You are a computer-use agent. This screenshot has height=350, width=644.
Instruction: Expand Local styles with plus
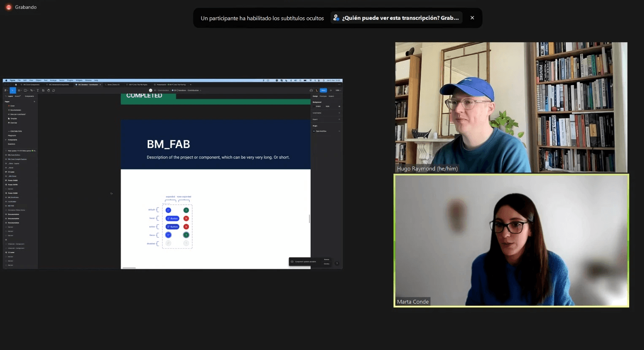click(339, 113)
